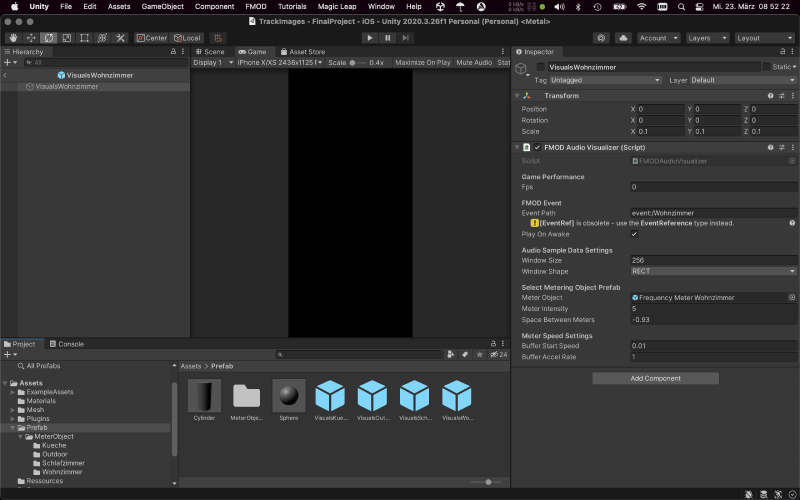Screen dimensions: 800x500
Task: Toggle grid snapping icon in toolbar
Action: point(218,38)
